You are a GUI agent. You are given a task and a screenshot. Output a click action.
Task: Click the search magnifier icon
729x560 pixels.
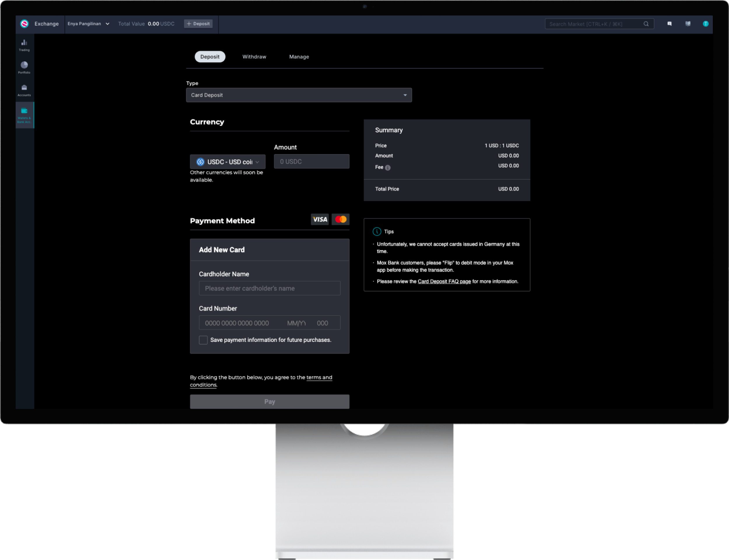[x=646, y=24]
